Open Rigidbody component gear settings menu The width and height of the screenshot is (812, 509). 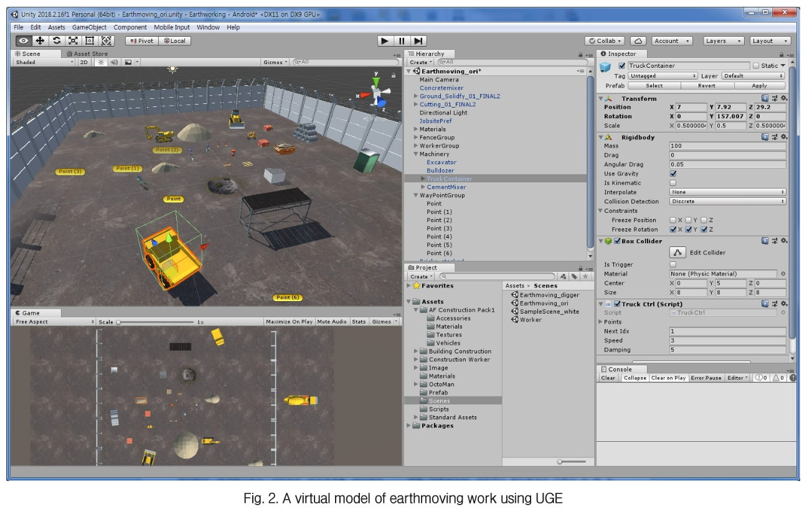tap(784, 137)
